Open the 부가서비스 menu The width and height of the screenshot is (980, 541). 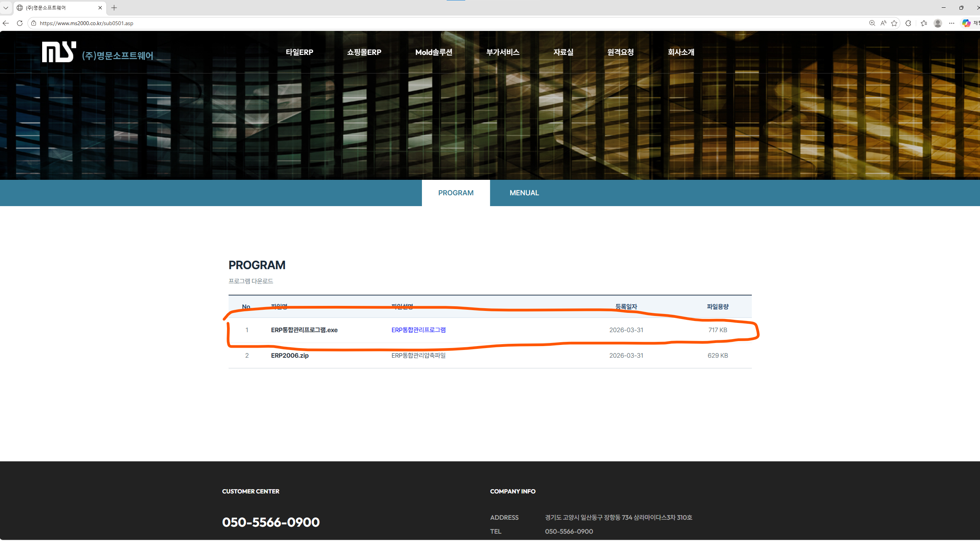click(503, 52)
